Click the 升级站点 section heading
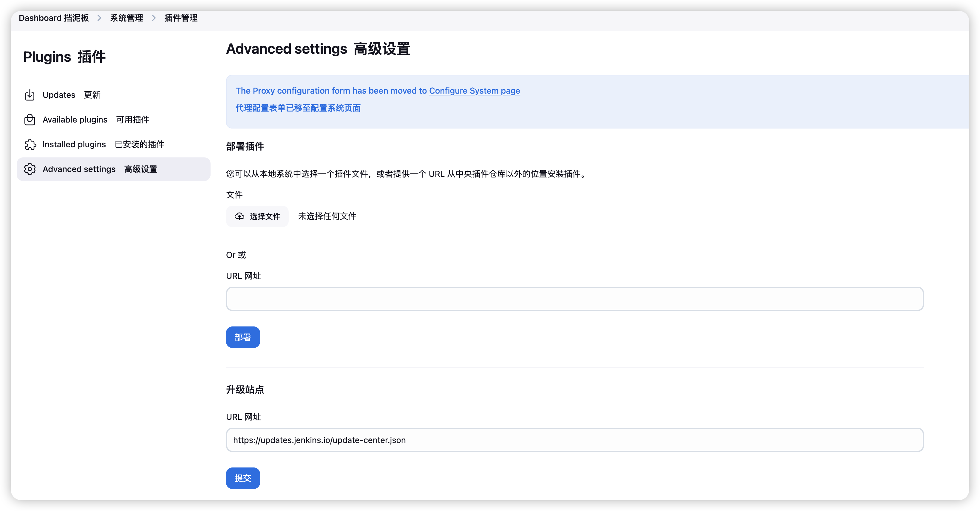This screenshot has height=511, width=980. [245, 390]
